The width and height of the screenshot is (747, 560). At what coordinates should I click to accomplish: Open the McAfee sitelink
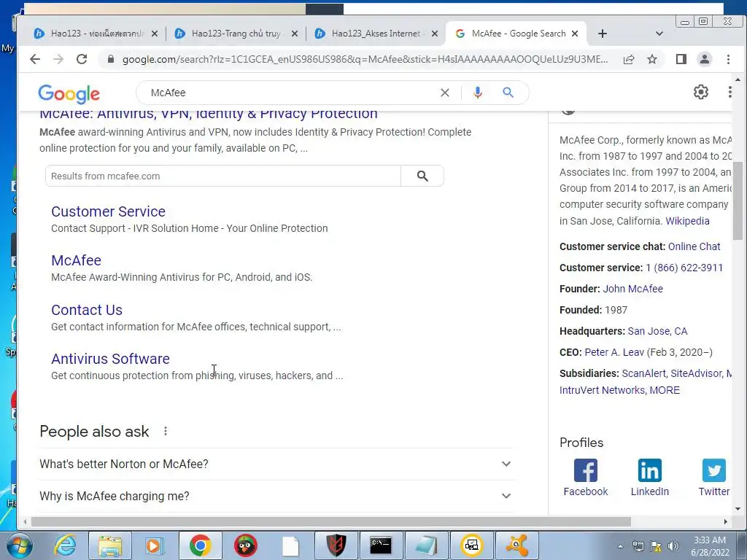click(76, 260)
